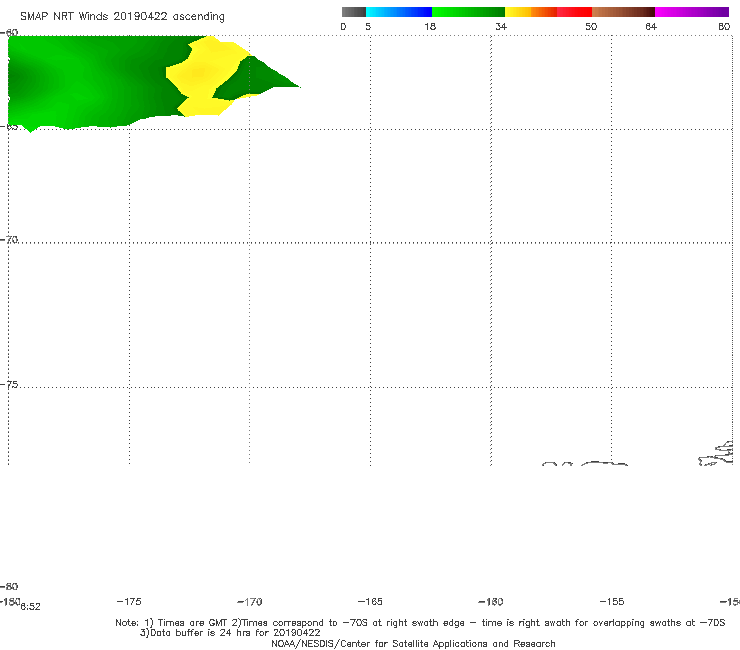The image size is (740, 650).
Task: Click the red segment of the color bar
Action: click(x=574, y=12)
